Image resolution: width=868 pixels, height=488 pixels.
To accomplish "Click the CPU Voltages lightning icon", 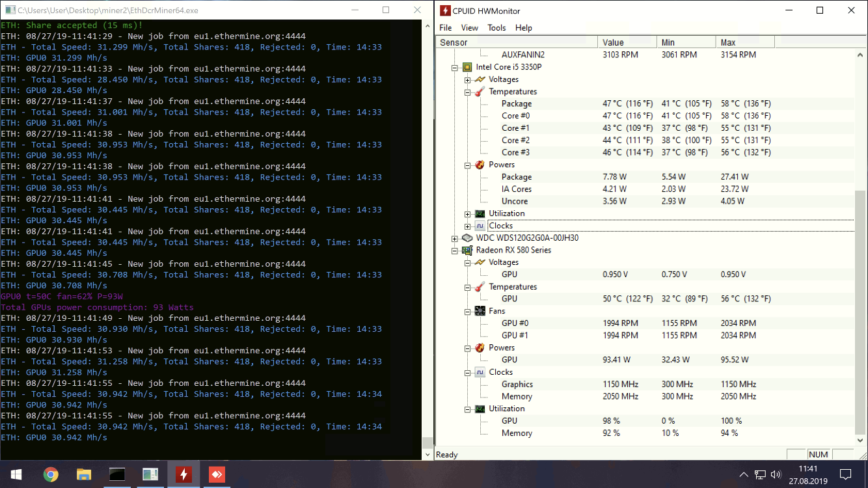I will (x=480, y=79).
